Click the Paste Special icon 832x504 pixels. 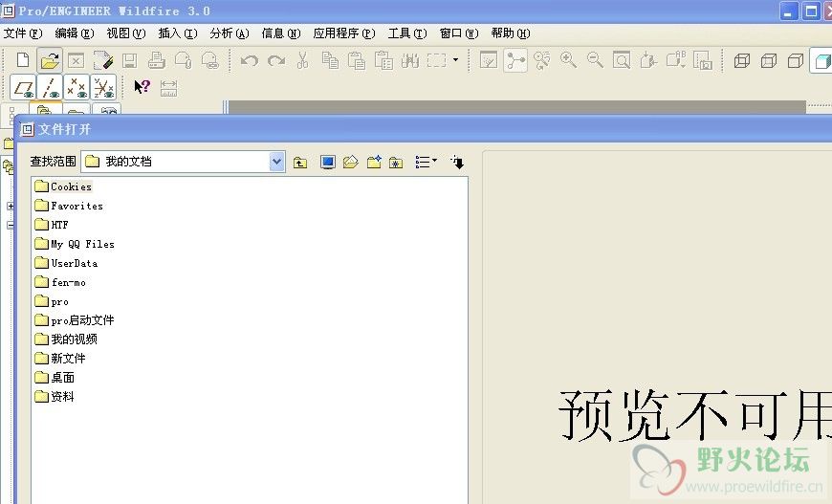383,60
